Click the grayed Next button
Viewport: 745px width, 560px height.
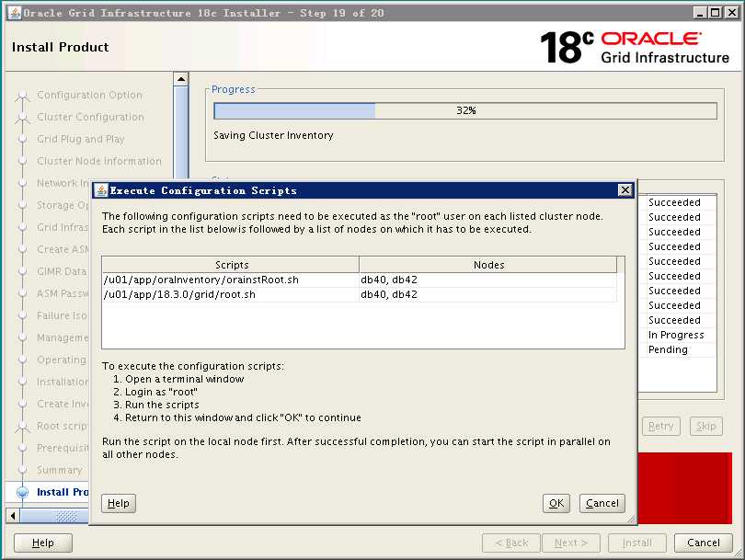pos(570,543)
